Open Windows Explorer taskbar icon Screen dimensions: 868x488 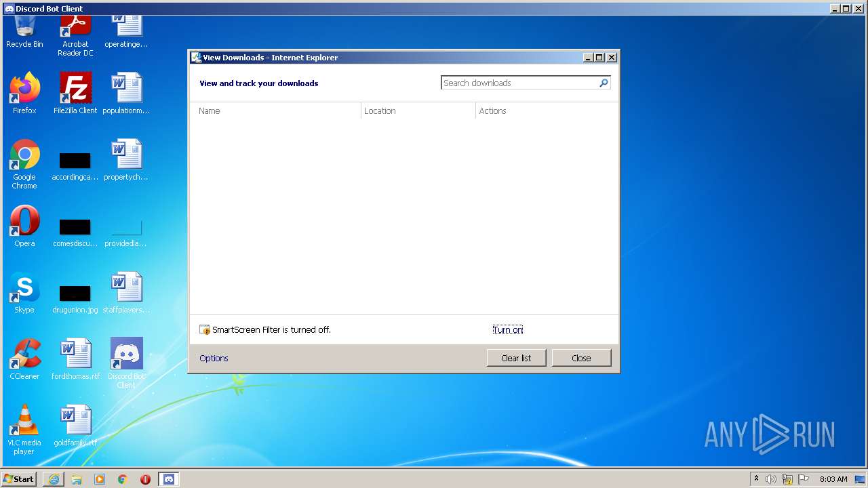click(77, 479)
